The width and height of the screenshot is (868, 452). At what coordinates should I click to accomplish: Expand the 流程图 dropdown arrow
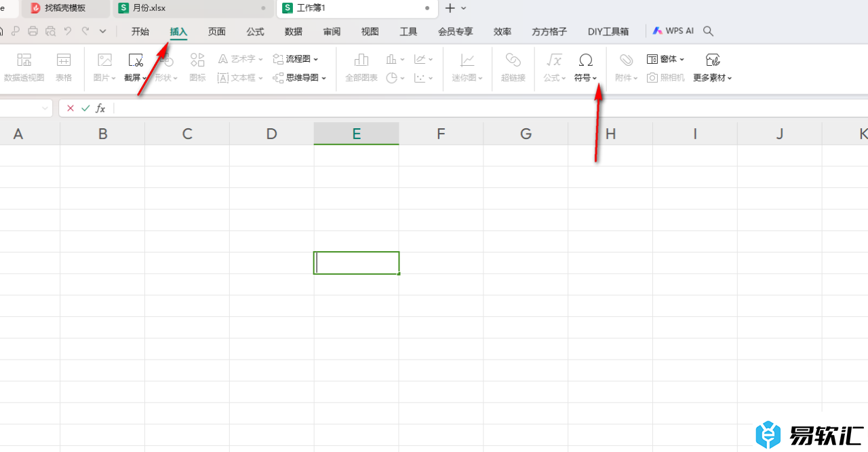316,60
